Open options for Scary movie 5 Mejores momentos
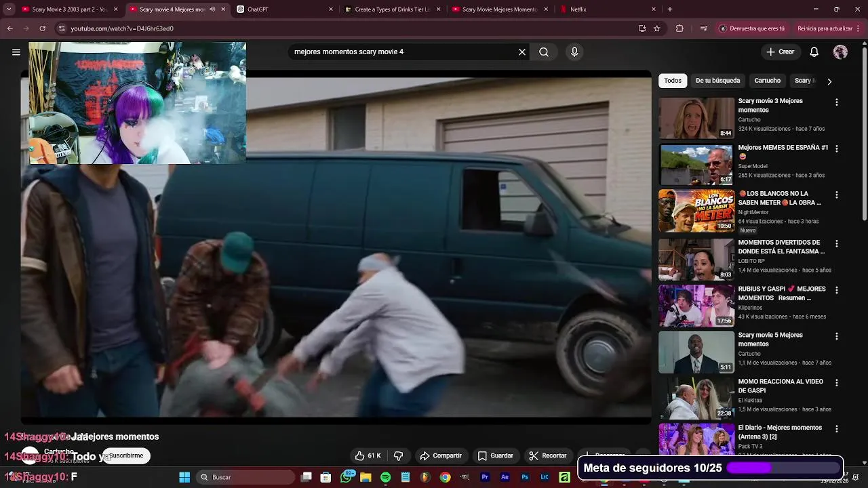868x488 pixels. pos(837,336)
